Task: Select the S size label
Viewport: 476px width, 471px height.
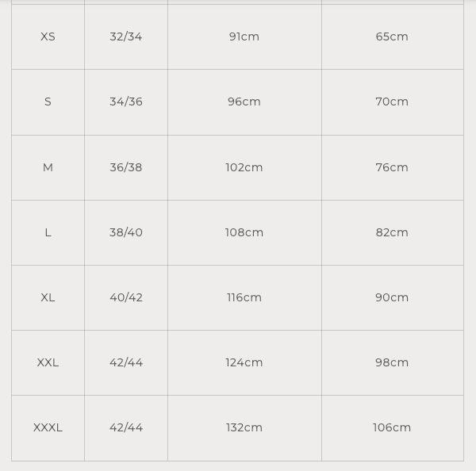Action: tap(48, 101)
